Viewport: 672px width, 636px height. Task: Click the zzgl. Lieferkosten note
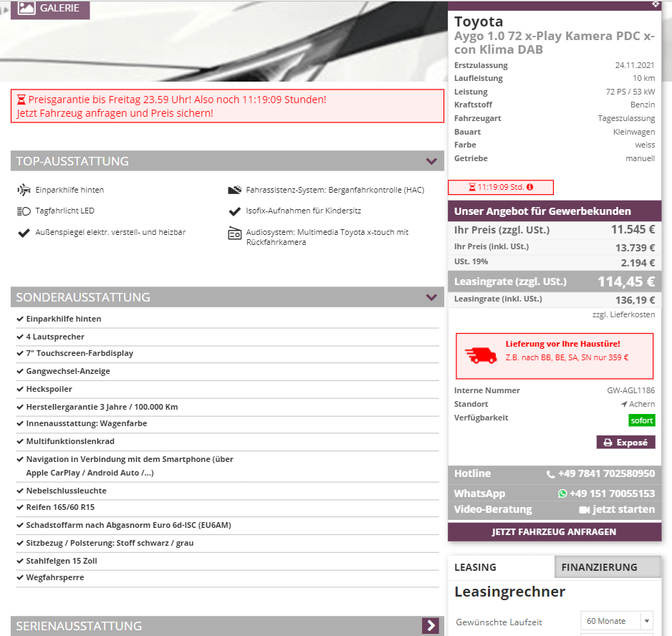click(623, 314)
